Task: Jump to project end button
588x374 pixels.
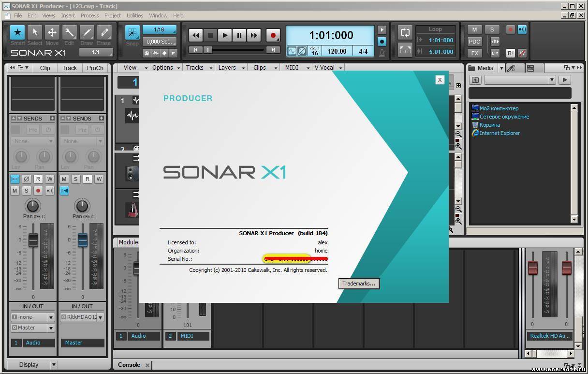Action: coord(273,50)
